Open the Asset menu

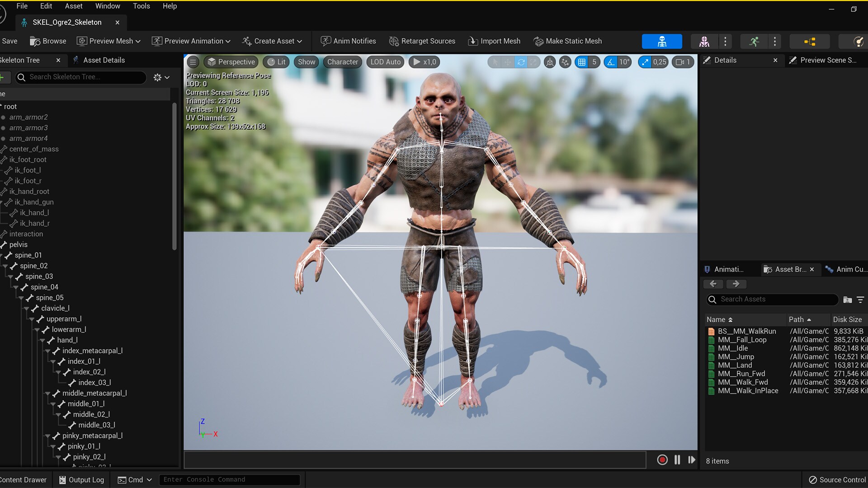[x=73, y=6]
